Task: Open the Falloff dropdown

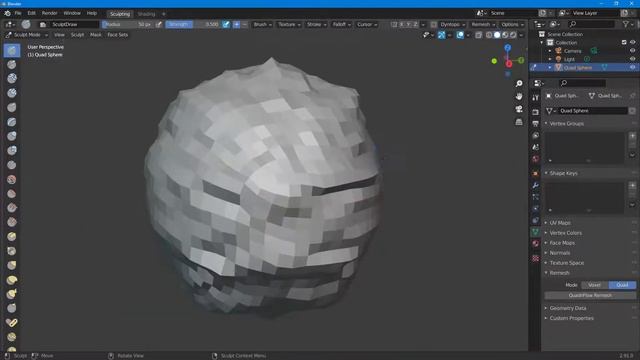Action: coord(341,24)
